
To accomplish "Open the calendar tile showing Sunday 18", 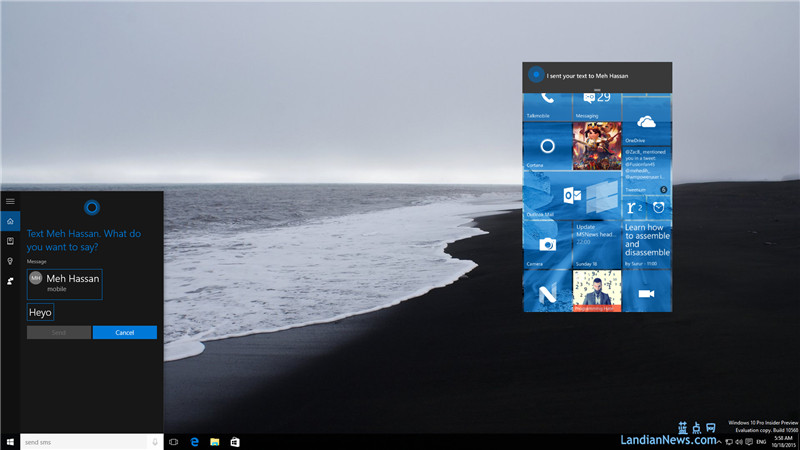I will pyautogui.click(x=597, y=244).
